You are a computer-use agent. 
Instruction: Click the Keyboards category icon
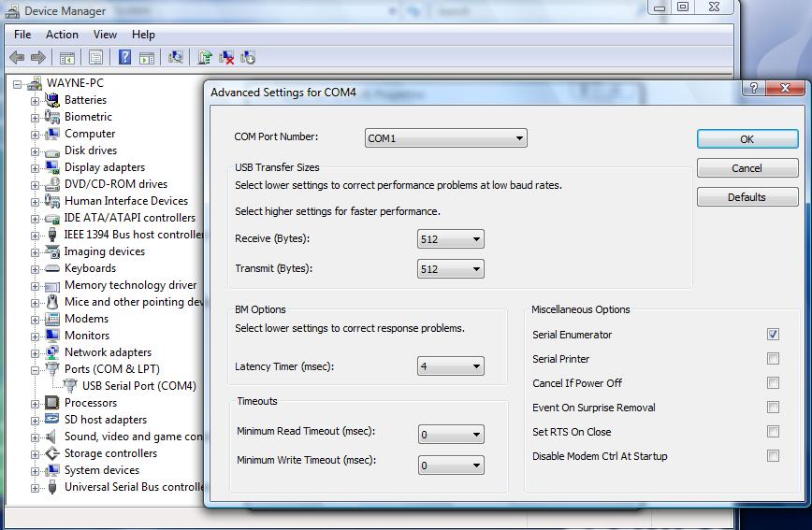pyautogui.click(x=51, y=268)
